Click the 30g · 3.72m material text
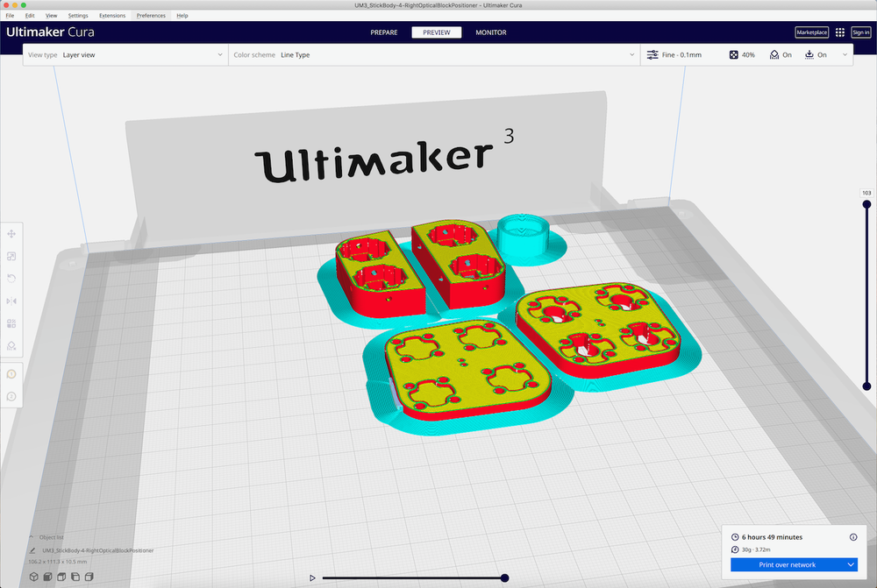This screenshot has width=877, height=588. (x=756, y=549)
